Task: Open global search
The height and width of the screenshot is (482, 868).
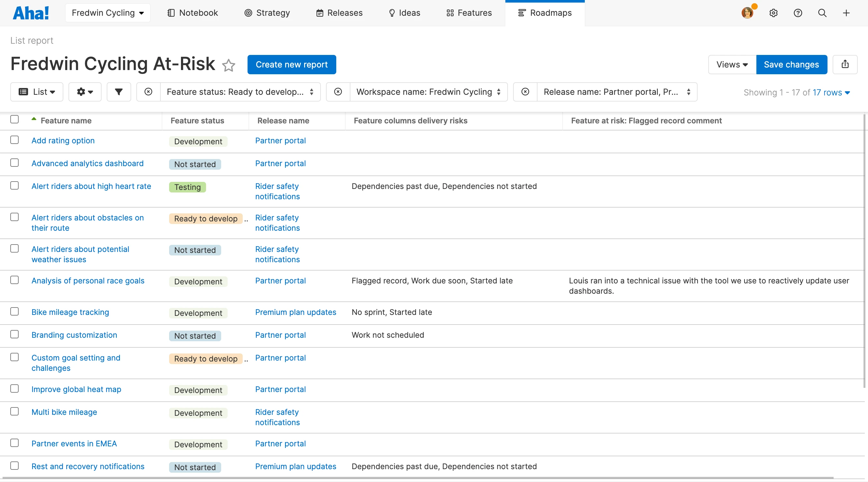Action: coord(822,13)
